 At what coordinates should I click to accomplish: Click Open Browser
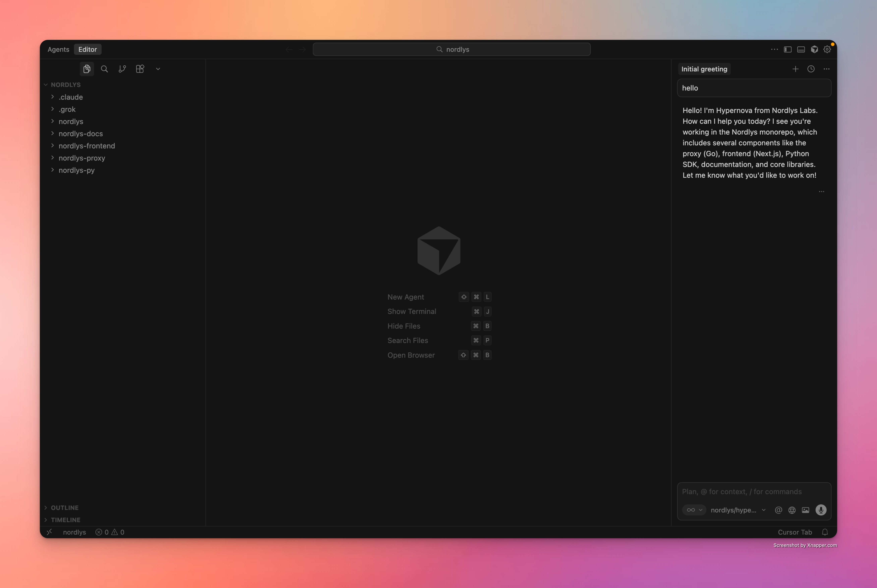click(x=411, y=355)
